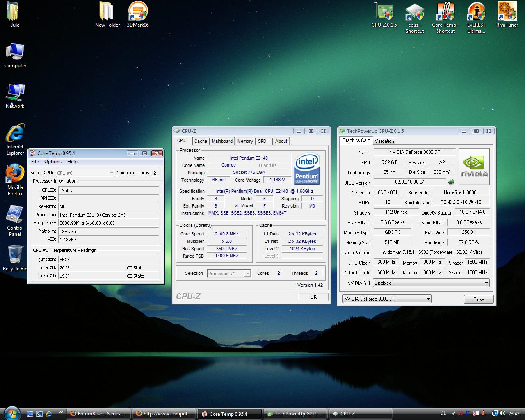Expand quick launch overflow chevron
The height and width of the screenshot is (420, 525).
click(x=61, y=412)
